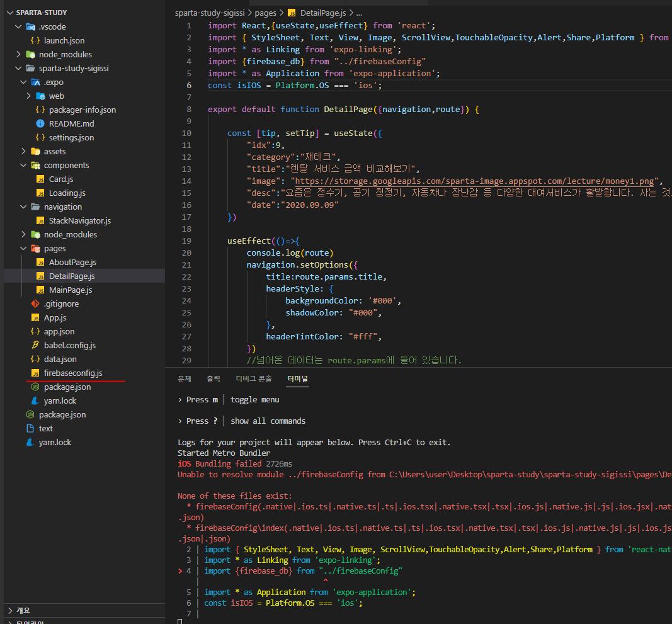Collapse the navigation folder chevron

pos(23,207)
